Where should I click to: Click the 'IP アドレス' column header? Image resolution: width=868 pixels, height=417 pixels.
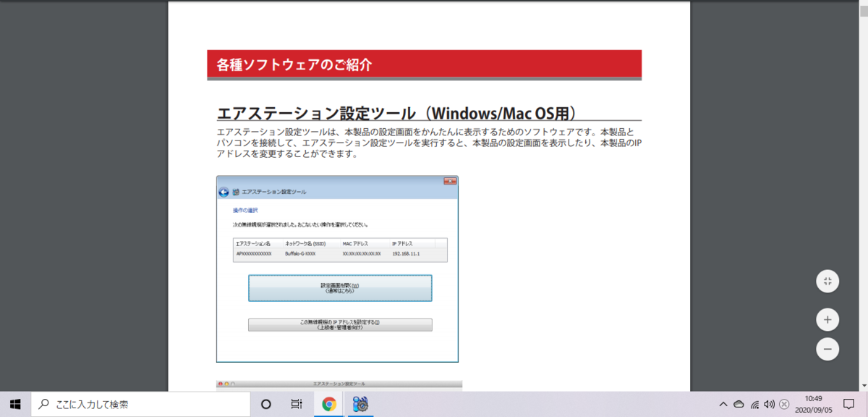coord(404,244)
